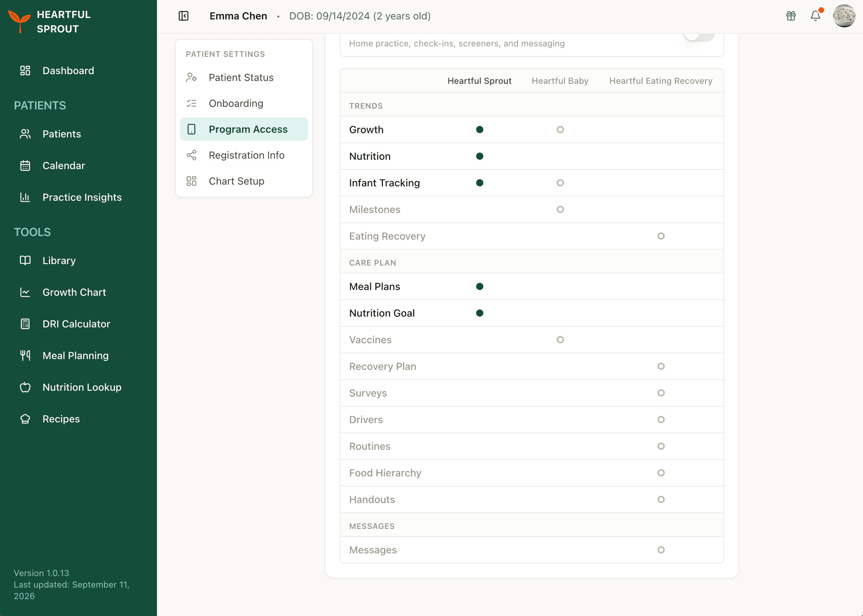Click the Patient Status person-gear icon
This screenshot has height=616, width=863.
tap(191, 77)
